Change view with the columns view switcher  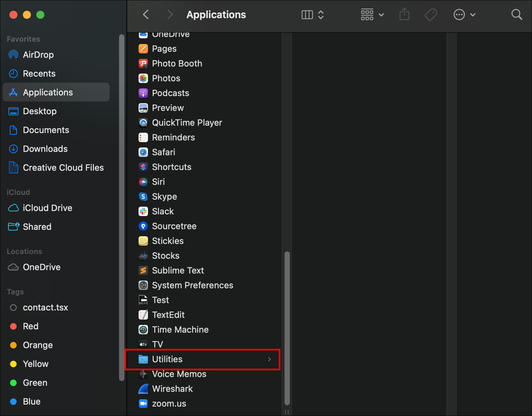tap(312, 14)
